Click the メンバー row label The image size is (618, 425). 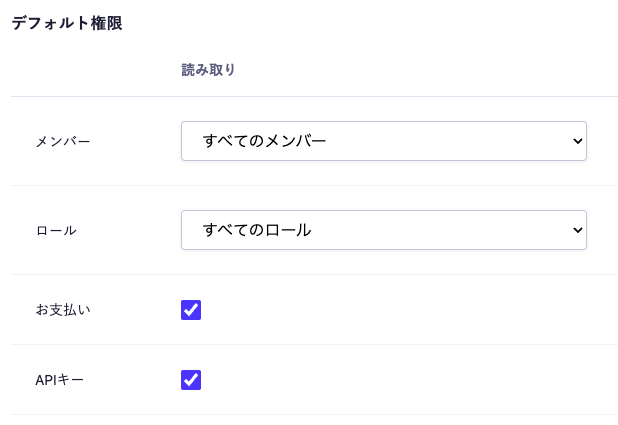click(63, 141)
